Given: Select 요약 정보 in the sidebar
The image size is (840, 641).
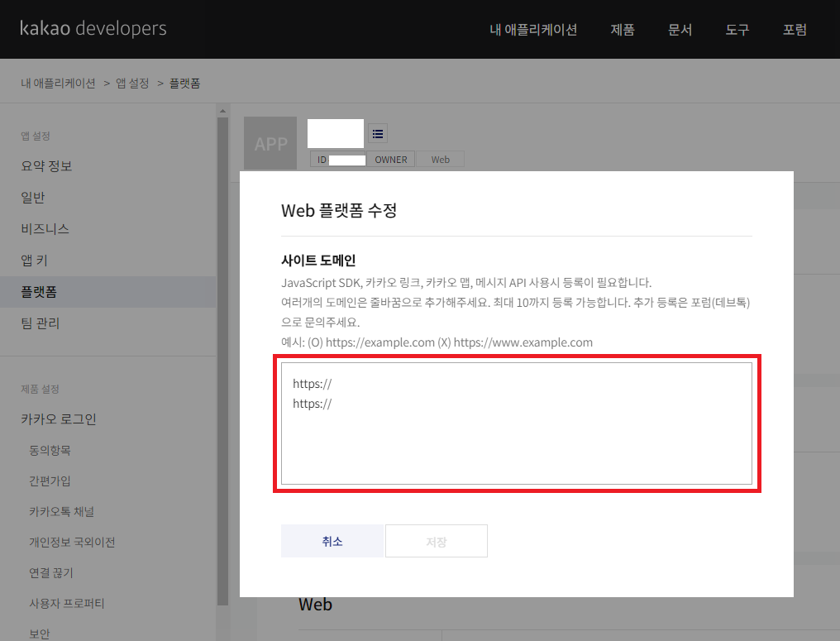Looking at the screenshot, I should 107,166.
